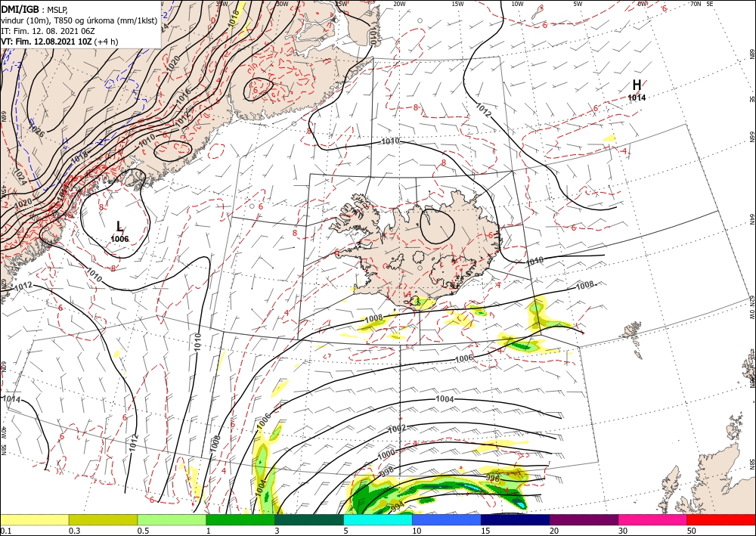
Task: Click the navy 15–20 mm legend swatch
Action: tap(516, 519)
